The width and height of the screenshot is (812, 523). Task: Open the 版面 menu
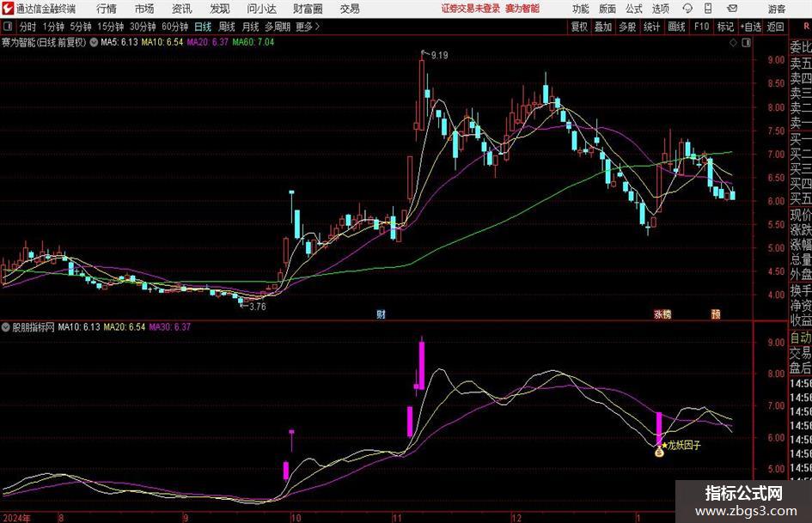tap(607, 9)
